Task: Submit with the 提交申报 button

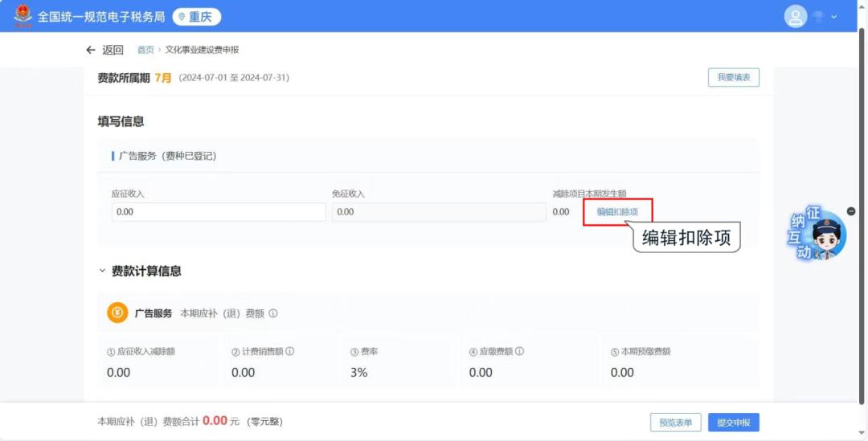Action: 733,423
